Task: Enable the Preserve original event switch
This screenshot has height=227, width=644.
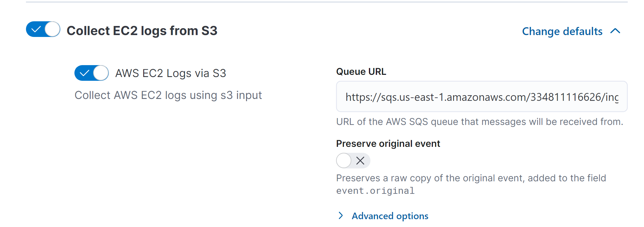Action: [353, 161]
